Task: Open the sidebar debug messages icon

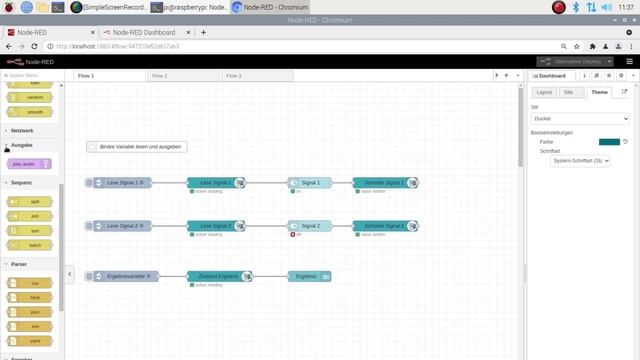Action: pyautogui.click(x=609, y=76)
